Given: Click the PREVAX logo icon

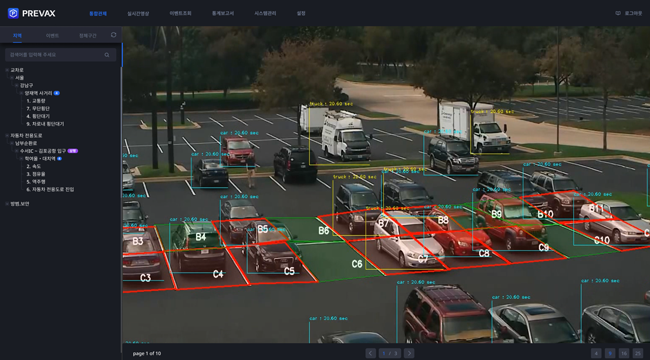Looking at the screenshot, I should (x=13, y=13).
